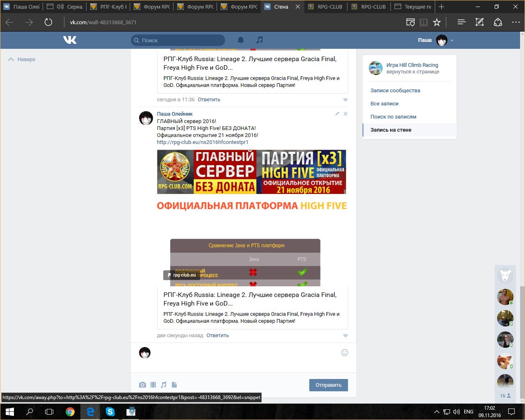Switch to the Текущие browser tab
Screen dimensions: 525x420
[413, 7]
